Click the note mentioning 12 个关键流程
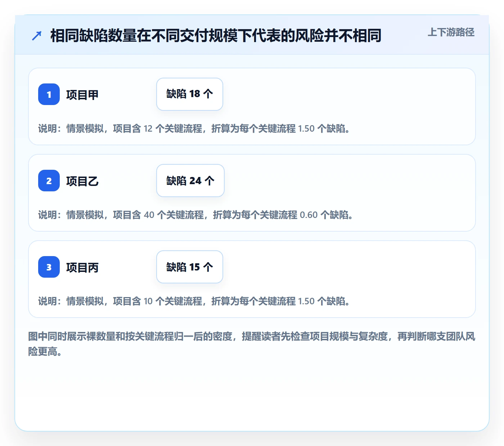504x446 pixels. coord(194,129)
